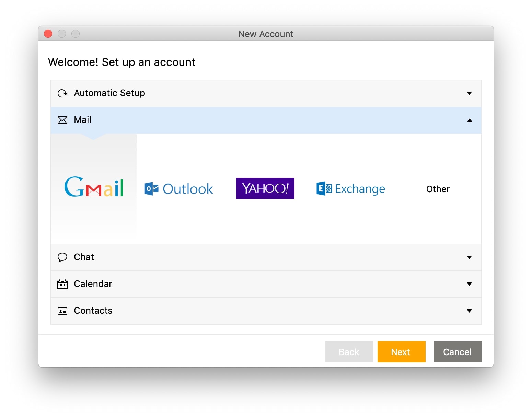Click the Contacts card icon

[x=62, y=311]
